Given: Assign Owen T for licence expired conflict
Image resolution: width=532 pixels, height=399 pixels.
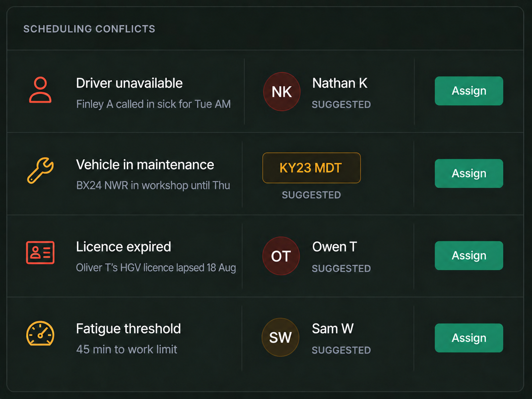Looking at the screenshot, I should tap(469, 256).
